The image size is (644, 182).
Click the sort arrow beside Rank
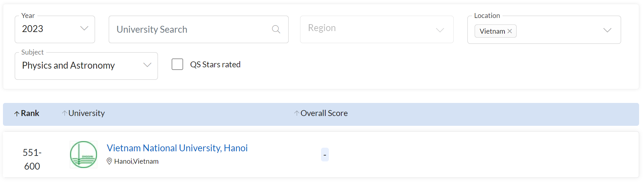(17, 114)
